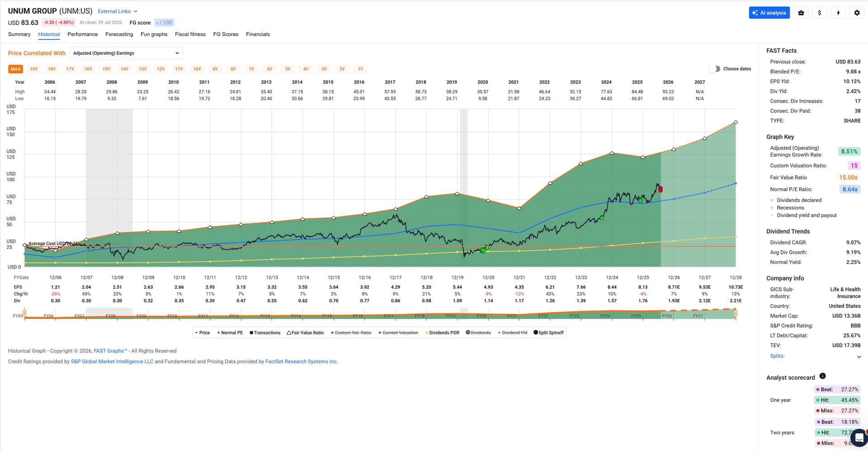Click the red -4.30 price change badge
The height and width of the screenshot is (451, 868).
(58, 23)
